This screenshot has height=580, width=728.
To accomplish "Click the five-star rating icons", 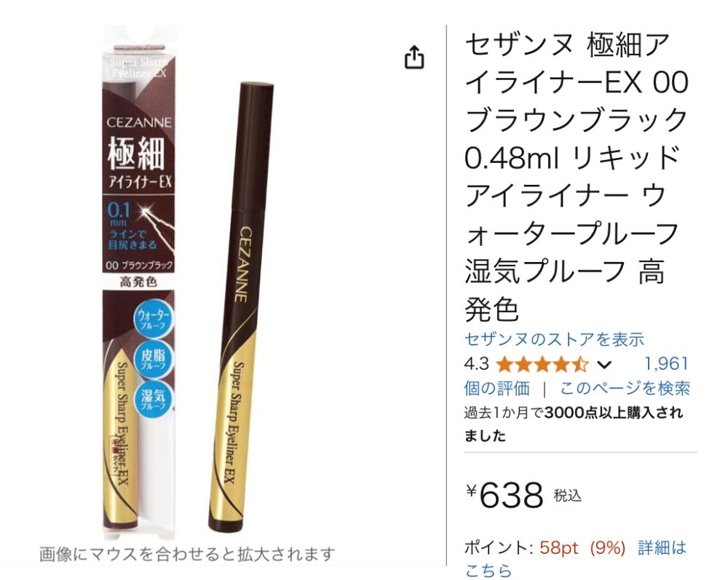I will pyautogui.click(x=542, y=365).
